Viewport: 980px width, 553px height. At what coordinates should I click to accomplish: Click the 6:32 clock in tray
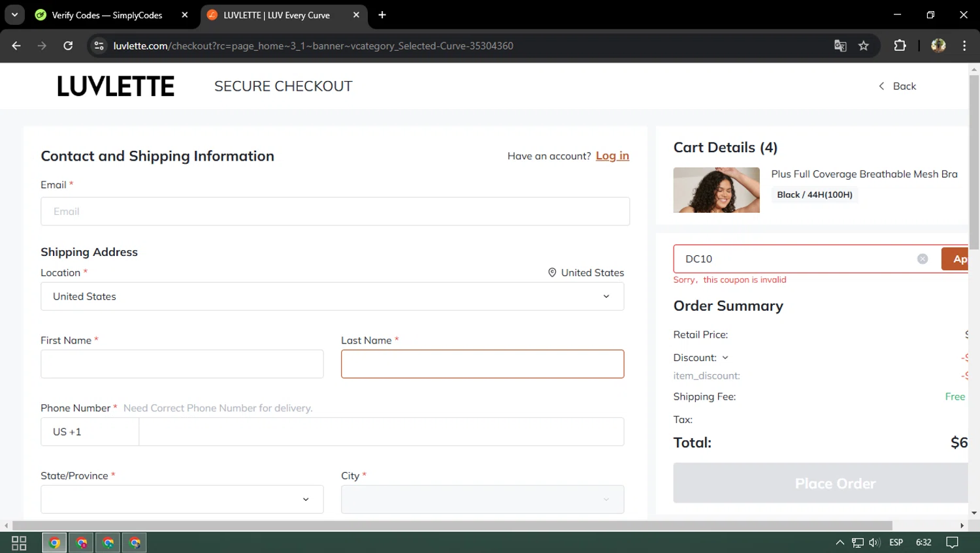924,543
